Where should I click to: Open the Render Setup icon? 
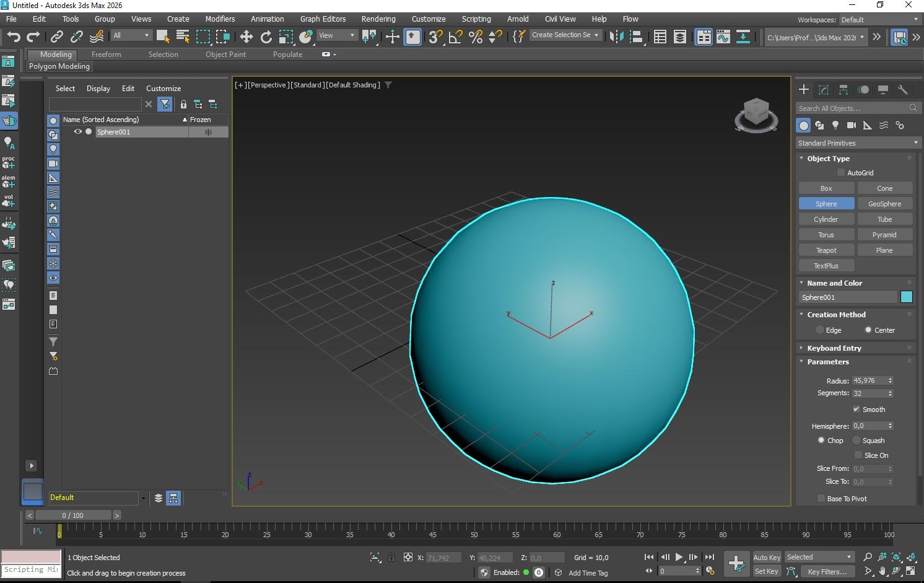pyautogui.click(x=704, y=37)
